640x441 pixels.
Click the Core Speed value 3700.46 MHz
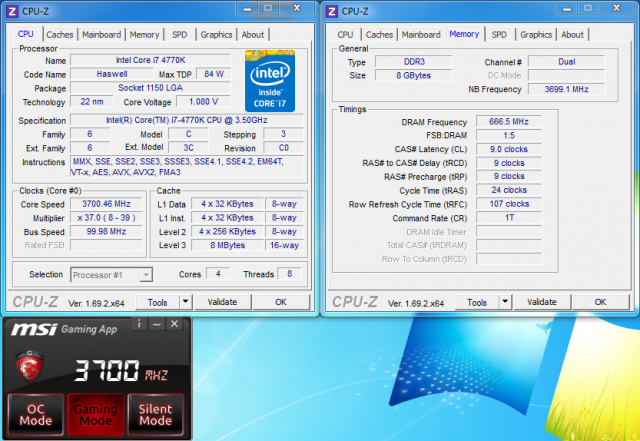click(107, 204)
